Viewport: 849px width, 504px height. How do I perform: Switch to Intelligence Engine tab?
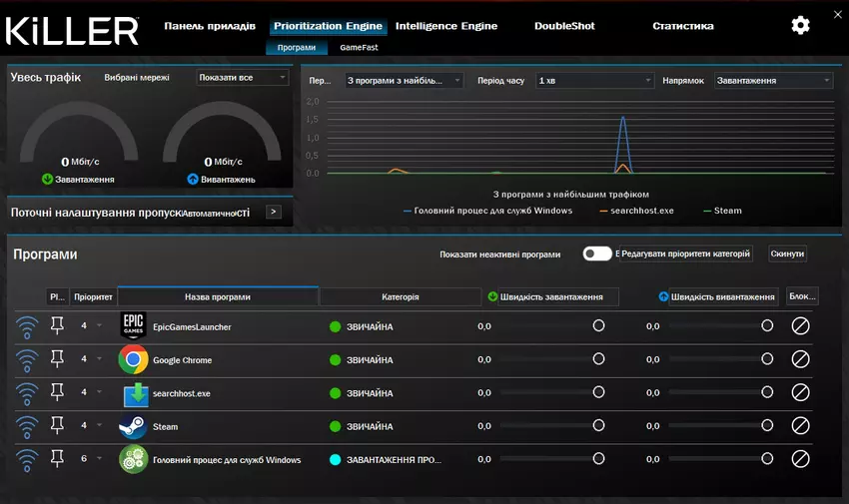coord(445,26)
